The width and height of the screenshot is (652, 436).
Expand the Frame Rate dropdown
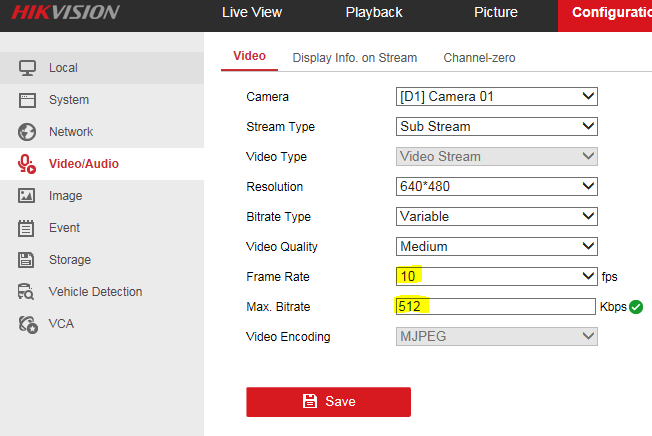[496, 276]
